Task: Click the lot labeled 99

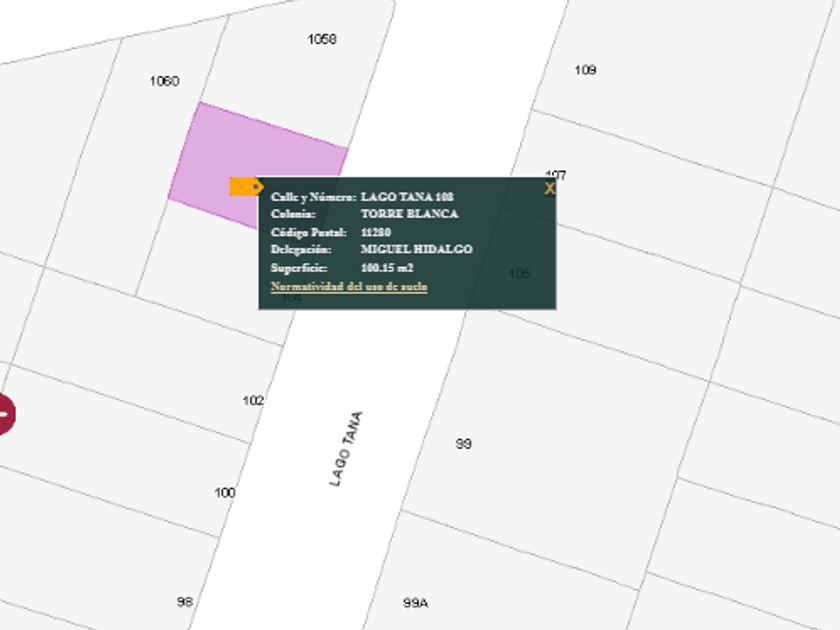Action: [x=463, y=444]
